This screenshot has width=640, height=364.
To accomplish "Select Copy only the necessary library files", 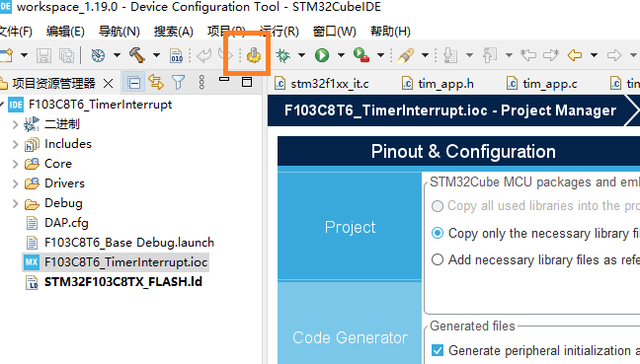I will [438, 233].
